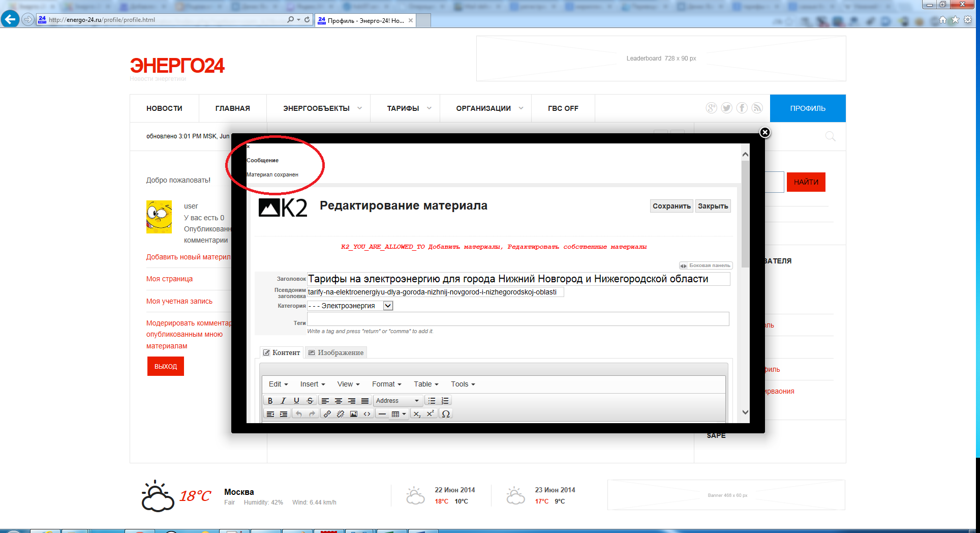This screenshot has width=980, height=533.
Task: Click the remove link icon
Action: 341,414
